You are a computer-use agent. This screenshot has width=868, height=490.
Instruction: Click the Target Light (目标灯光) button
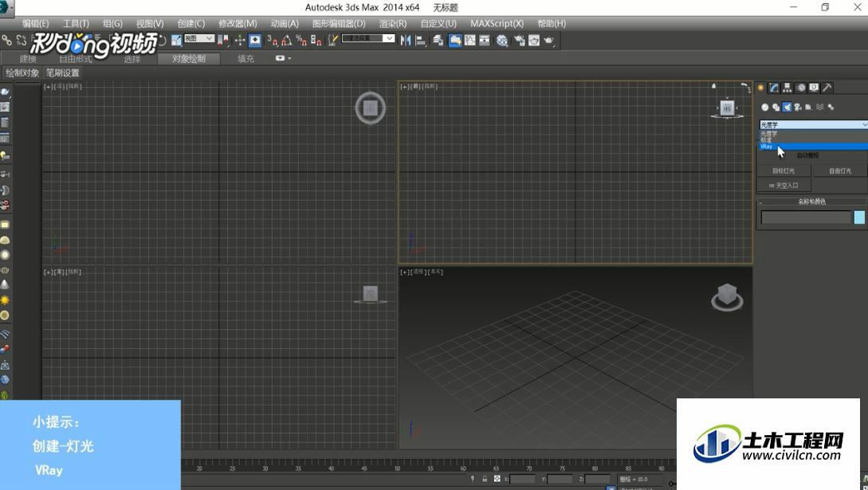784,171
